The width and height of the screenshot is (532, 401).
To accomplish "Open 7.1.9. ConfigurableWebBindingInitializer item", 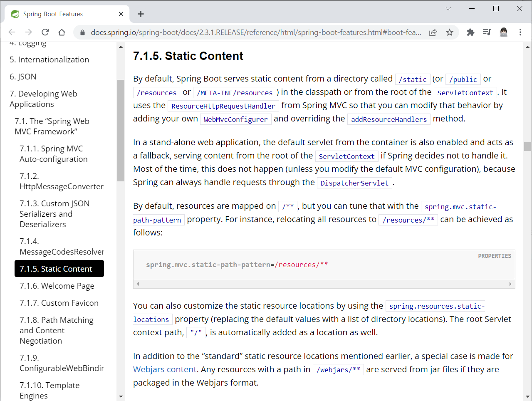I will (62, 363).
